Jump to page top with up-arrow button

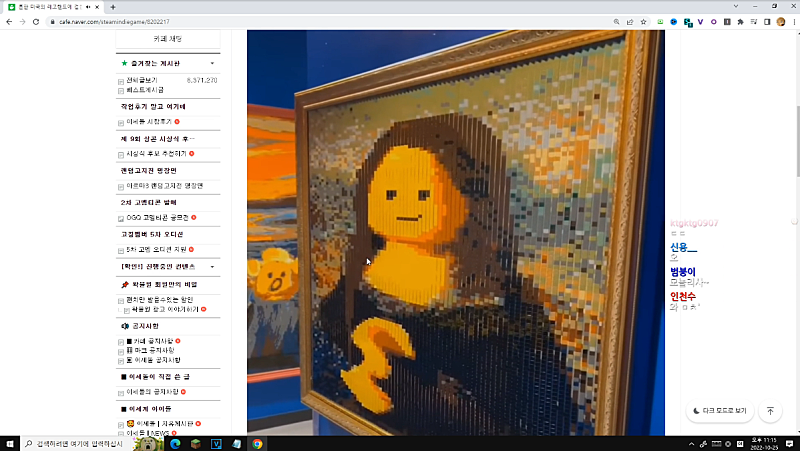tap(770, 411)
